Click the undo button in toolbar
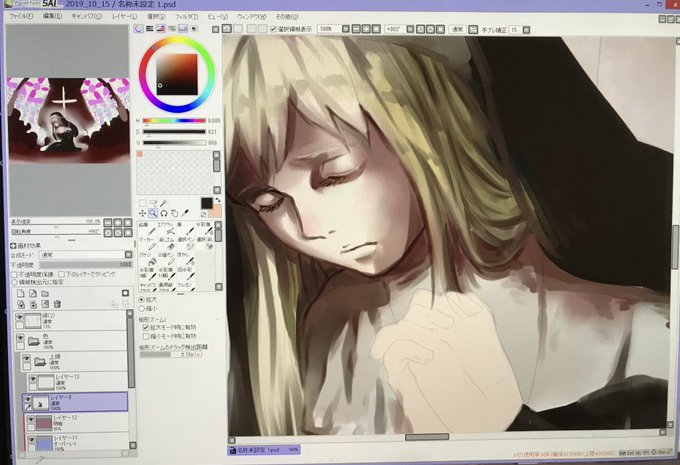The width and height of the screenshot is (680, 465). point(227,29)
